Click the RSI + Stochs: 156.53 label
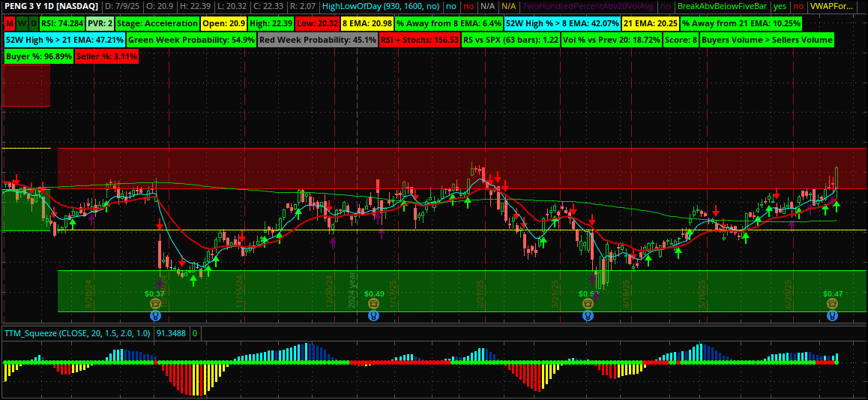The image size is (868, 400). click(x=420, y=40)
